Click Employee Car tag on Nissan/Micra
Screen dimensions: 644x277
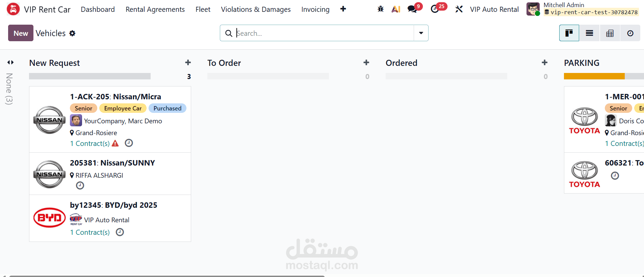click(x=123, y=108)
